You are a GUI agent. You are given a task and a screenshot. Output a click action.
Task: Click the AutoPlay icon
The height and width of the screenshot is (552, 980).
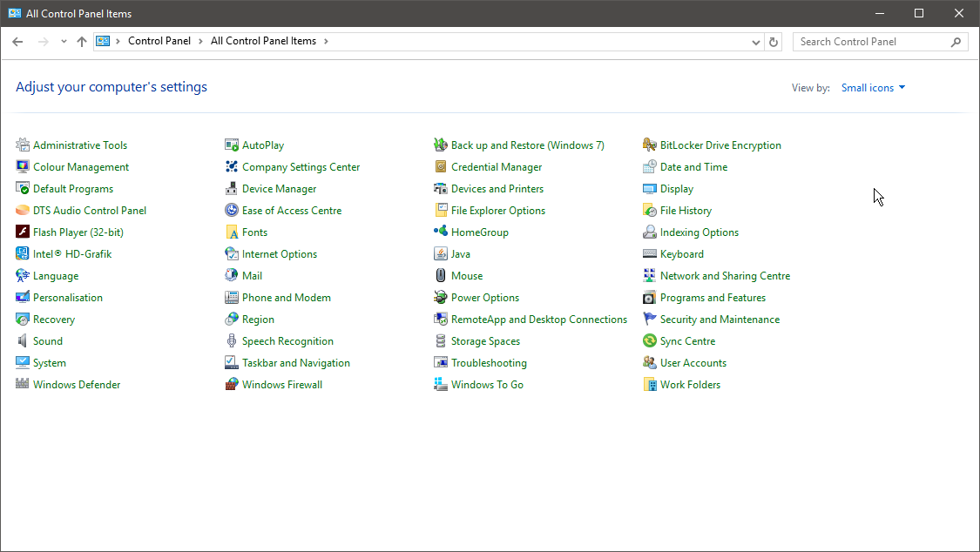[232, 145]
